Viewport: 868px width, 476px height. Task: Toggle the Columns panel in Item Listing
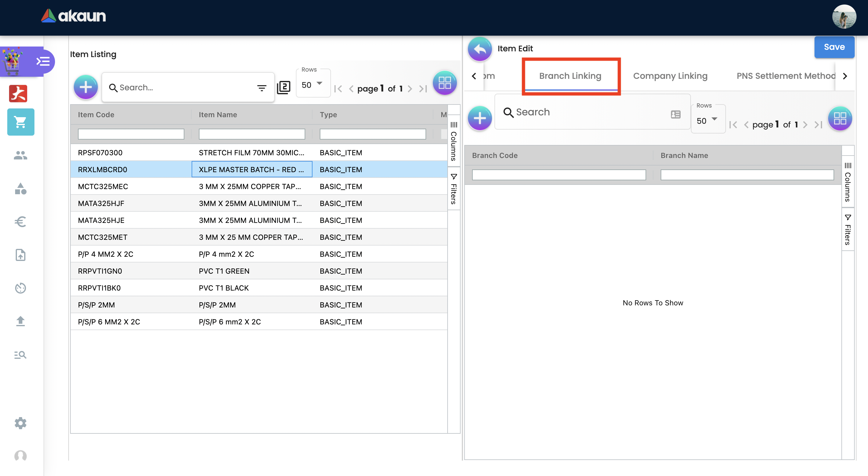point(454,141)
